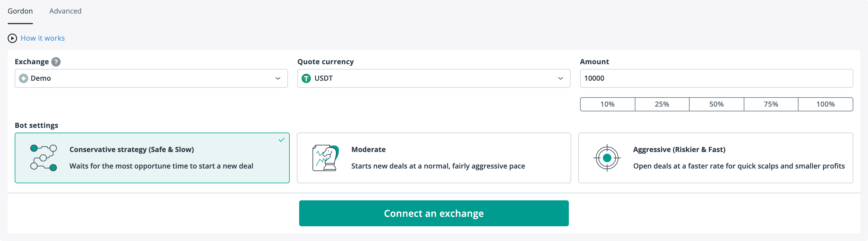868x241 pixels.
Task: Switch to the Advanced tab
Action: pos(65,11)
